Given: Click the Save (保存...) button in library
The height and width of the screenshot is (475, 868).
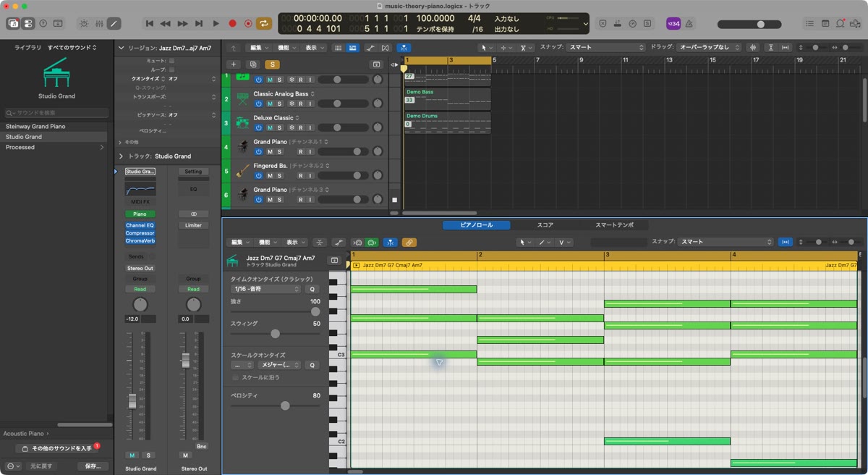Looking at the screenshot, I should [x=93, y=466].
